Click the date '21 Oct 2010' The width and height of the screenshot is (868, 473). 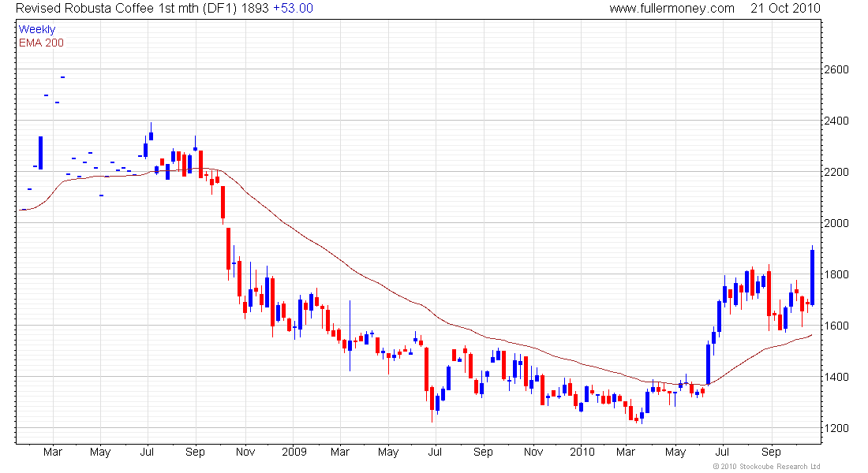point(785,9)
